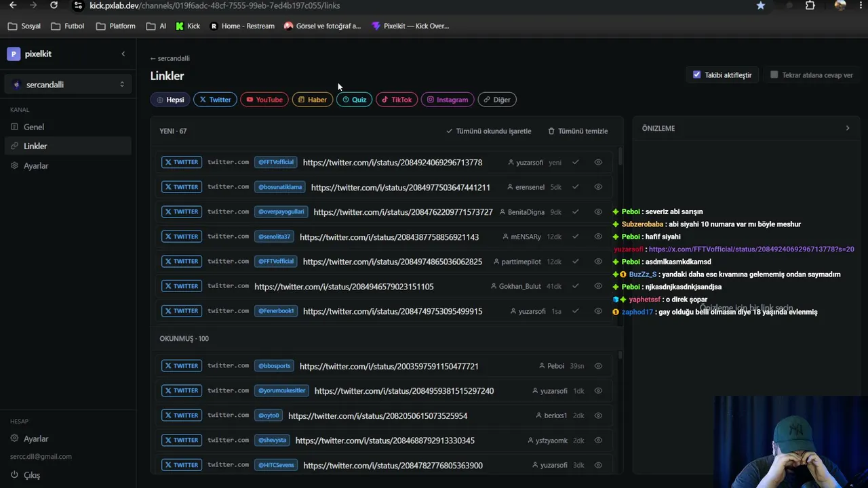Open the Görsel ve fotoğraf bookmark
Viewport: 868px width, 488px height.
click(x=322, y=26)
